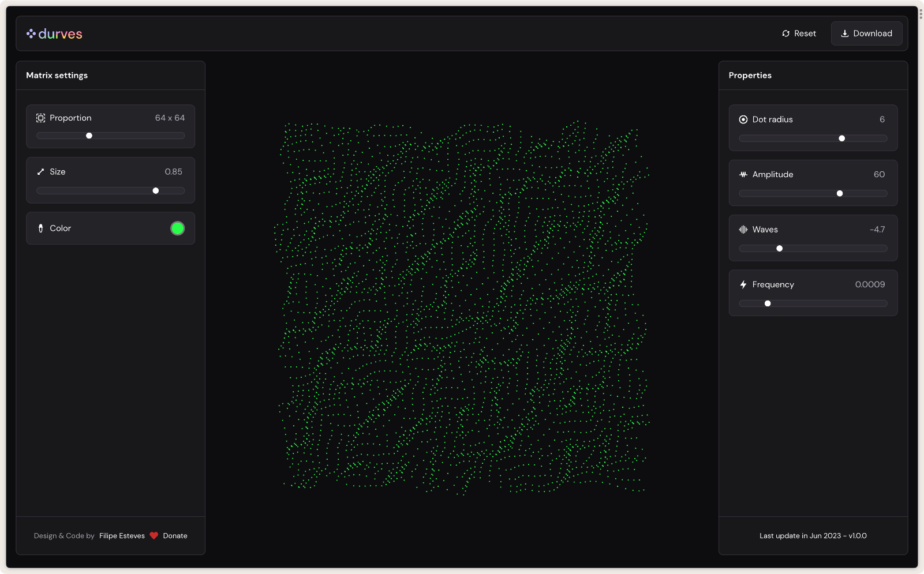The image size is (924, 574).
Task: Open the green color swatch picker
Action: 177,228
